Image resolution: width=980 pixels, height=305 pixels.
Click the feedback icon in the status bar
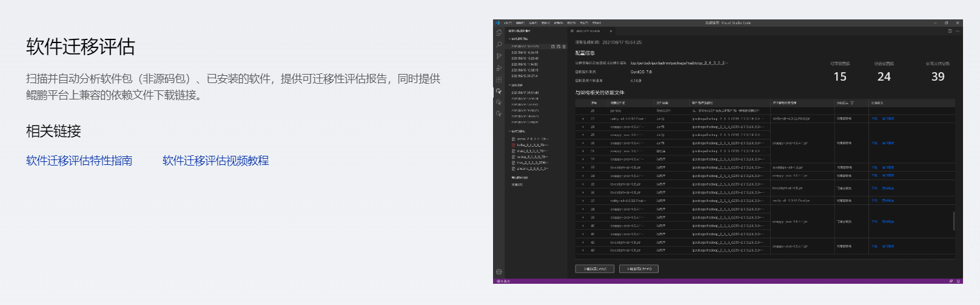point(951,281)
